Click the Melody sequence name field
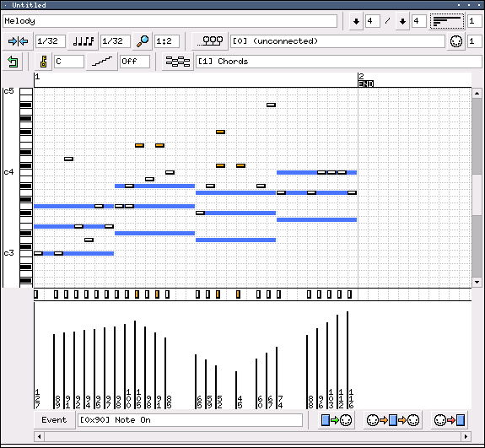Image resolution: width=485 pixels, height=448 pixels. coord(170,21)
